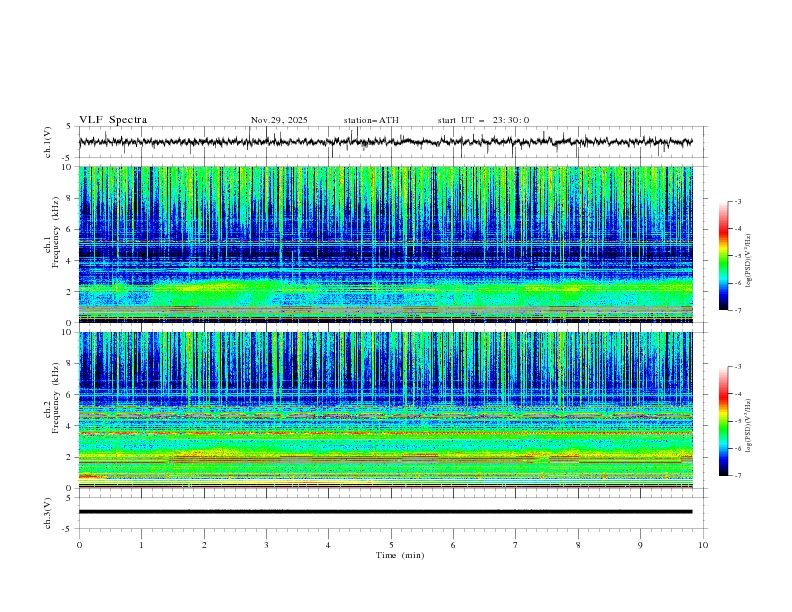Click the "start UT = 23:30:0" text
Viewport: 792px width, 612px height.
[483, 120]
